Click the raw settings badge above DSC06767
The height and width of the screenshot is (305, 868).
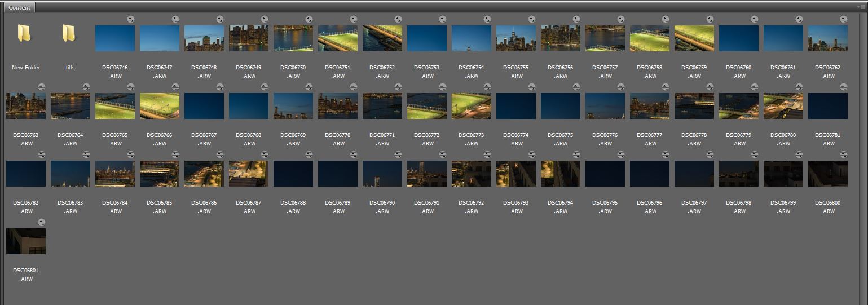(219, 87)
